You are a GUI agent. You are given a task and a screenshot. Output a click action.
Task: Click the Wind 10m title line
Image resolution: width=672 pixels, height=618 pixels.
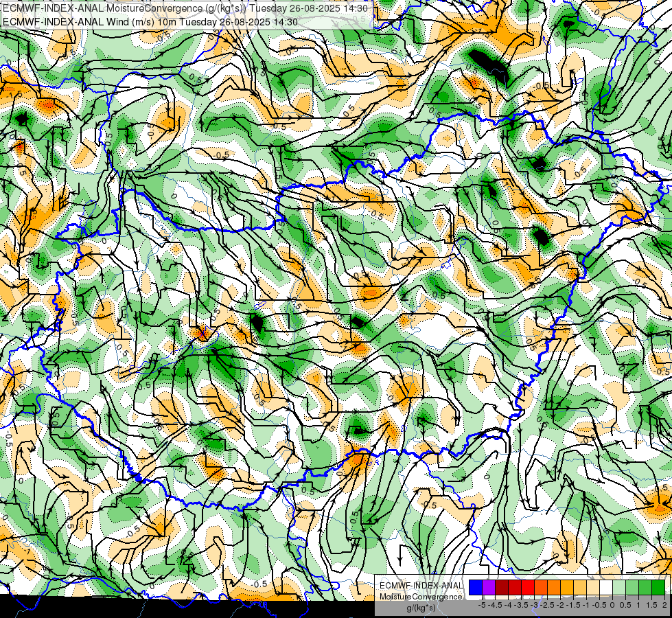pyautogui.click(x=150, y=21)
